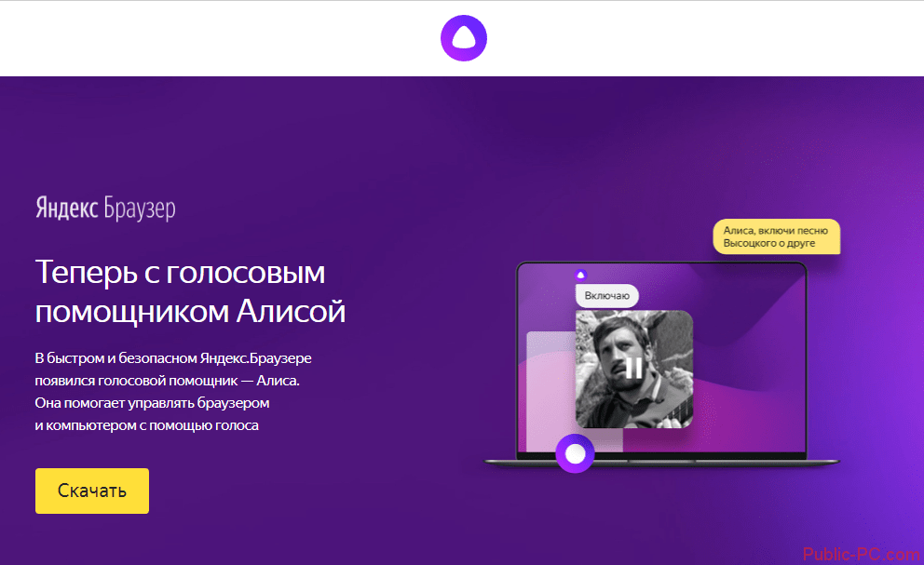Click the small Alice icon inside the laptop screen
The height and width of the screenshot is (565, 924).
click(x=580, y=275)
